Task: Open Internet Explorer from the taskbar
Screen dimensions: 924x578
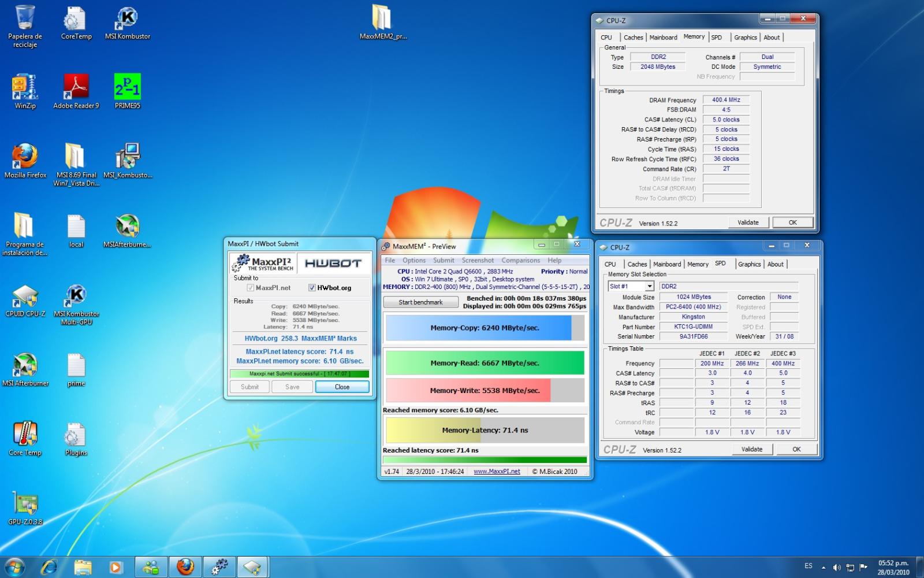Action: click(49, 567)
